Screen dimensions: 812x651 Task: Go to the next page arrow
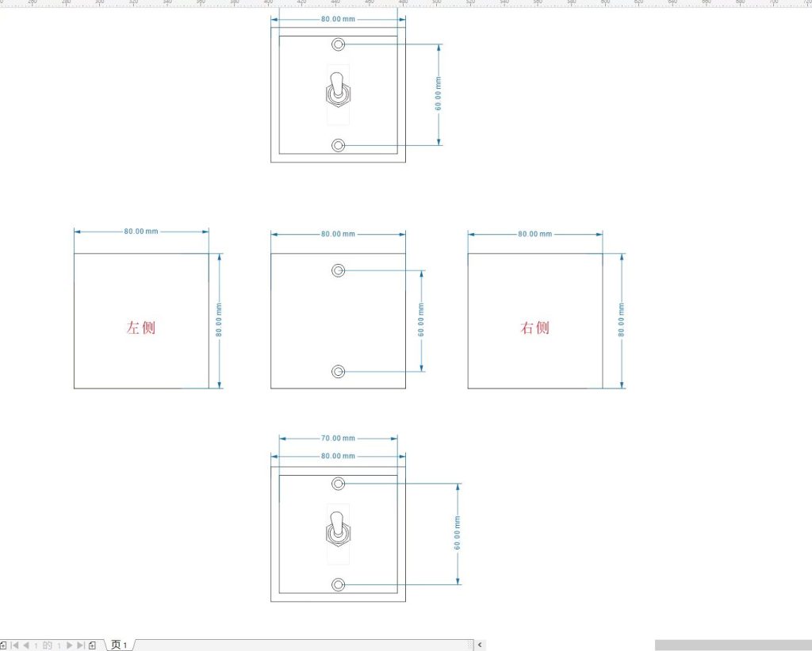click(69, 645)
